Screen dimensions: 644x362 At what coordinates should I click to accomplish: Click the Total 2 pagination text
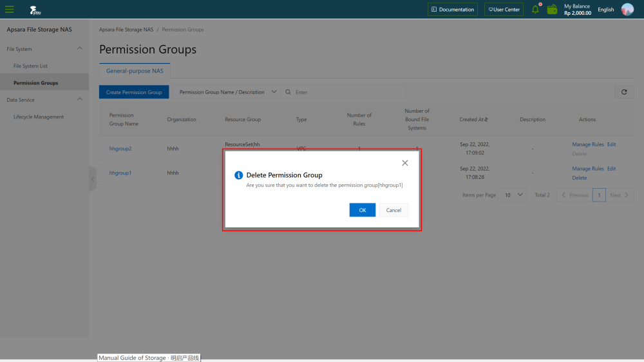point(542,195)
